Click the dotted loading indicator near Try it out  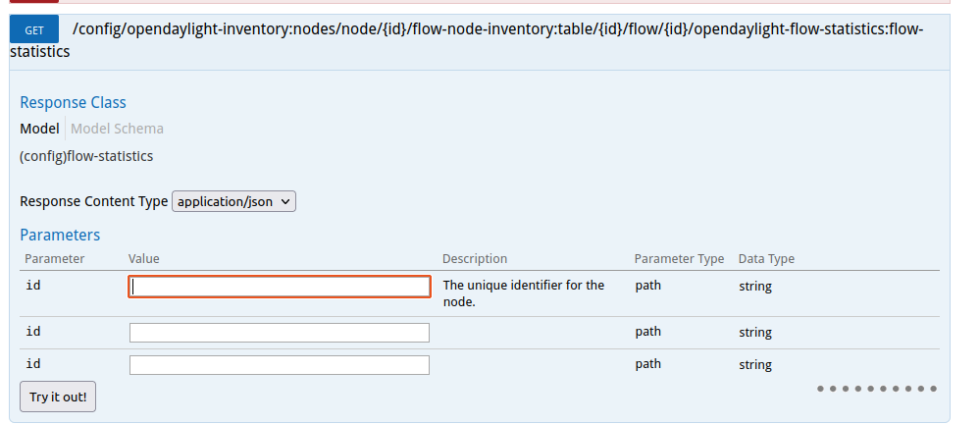point(876,389)
